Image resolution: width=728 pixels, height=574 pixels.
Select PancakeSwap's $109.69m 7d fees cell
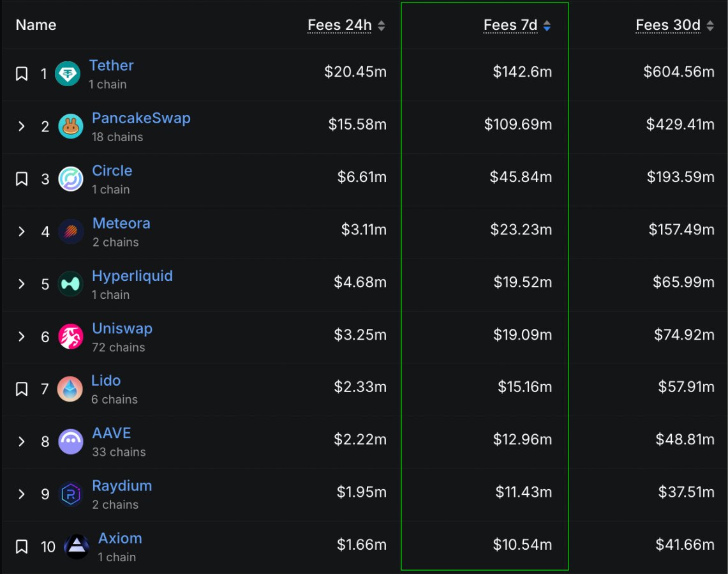(518, 124)
